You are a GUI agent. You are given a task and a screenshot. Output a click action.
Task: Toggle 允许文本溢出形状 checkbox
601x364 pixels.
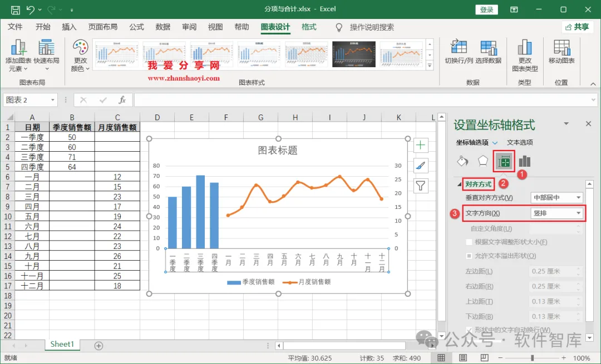[x=469, y=256]
